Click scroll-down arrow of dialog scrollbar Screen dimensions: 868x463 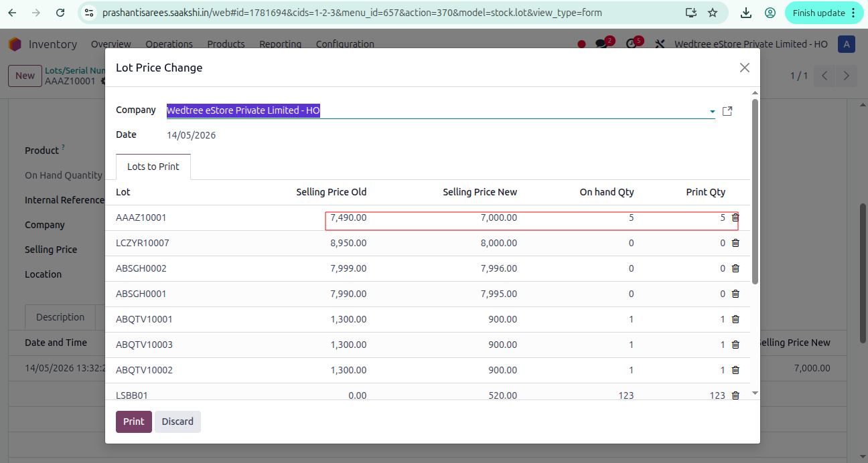pyautogui.click(x=755, y=393)
